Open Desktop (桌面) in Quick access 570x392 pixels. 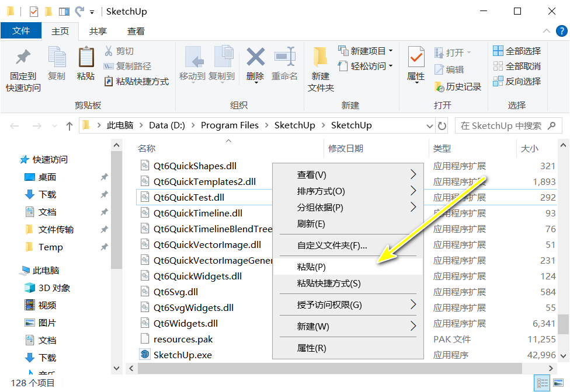click(x=47, y=177)
